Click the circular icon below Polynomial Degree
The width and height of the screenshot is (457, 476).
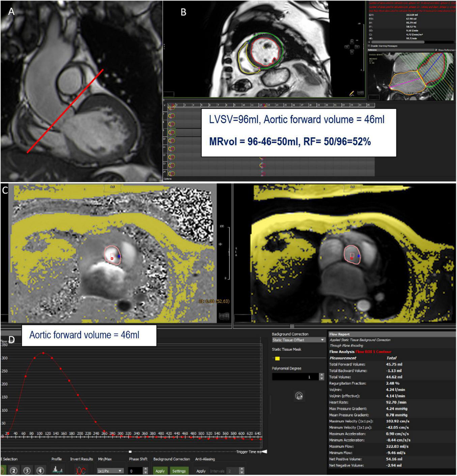pyautogui.click(x=299, y=396)
